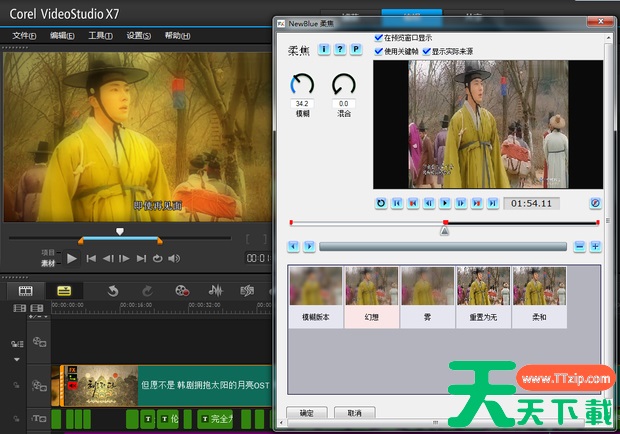This screenshot has height=434, width=620.
Task: Go to clip end in VideoStudio preview
Action: coord(141,259)
